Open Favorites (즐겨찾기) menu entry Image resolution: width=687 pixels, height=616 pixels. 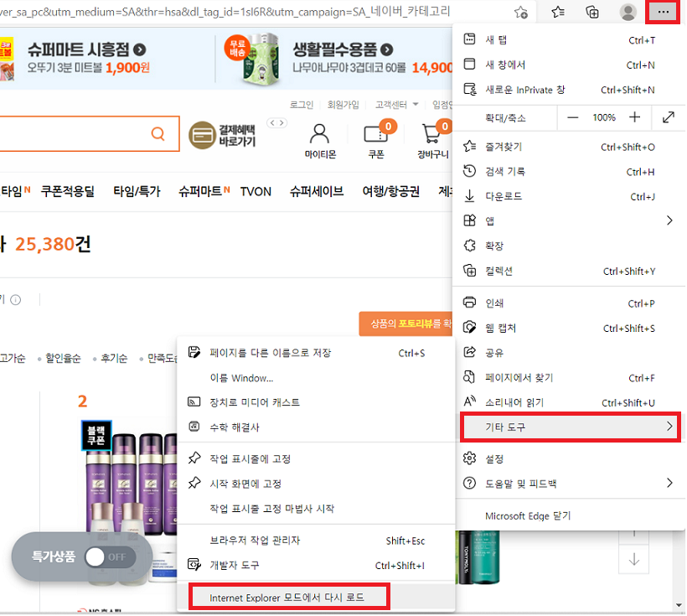click(x=569, y=147)
